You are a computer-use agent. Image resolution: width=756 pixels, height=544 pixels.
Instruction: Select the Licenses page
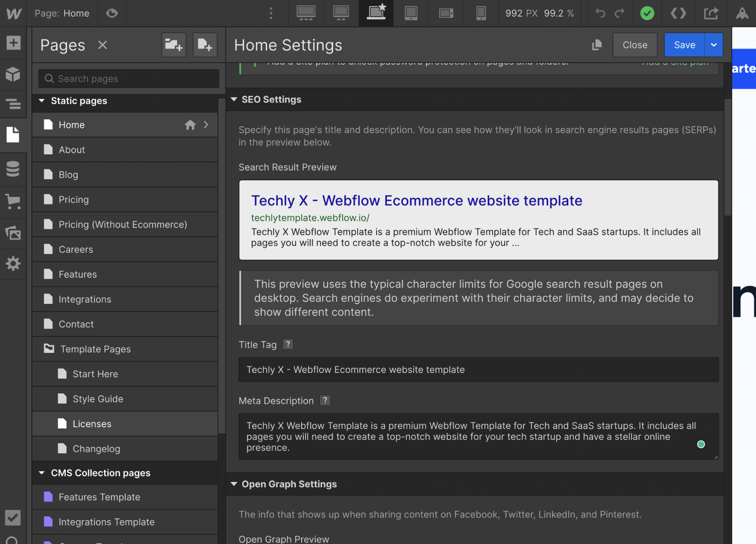click(125, 424)
